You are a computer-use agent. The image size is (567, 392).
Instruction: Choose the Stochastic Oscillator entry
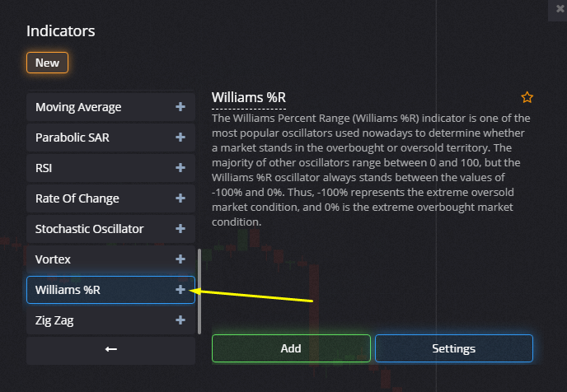click(110, 229)
